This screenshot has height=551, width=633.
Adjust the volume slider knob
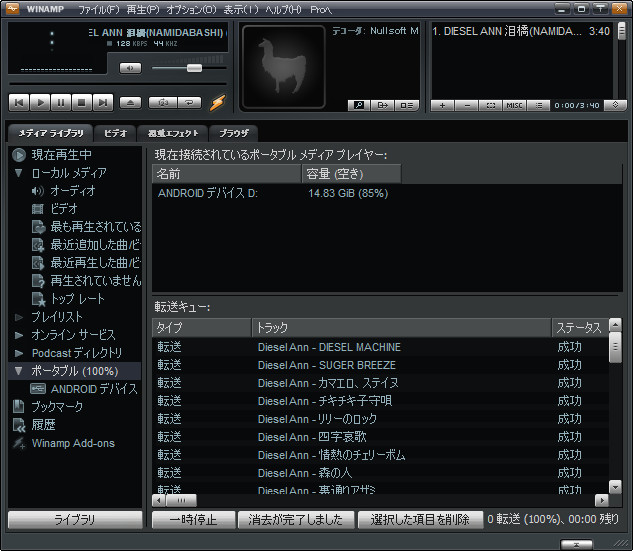click(x=194, y=68)
